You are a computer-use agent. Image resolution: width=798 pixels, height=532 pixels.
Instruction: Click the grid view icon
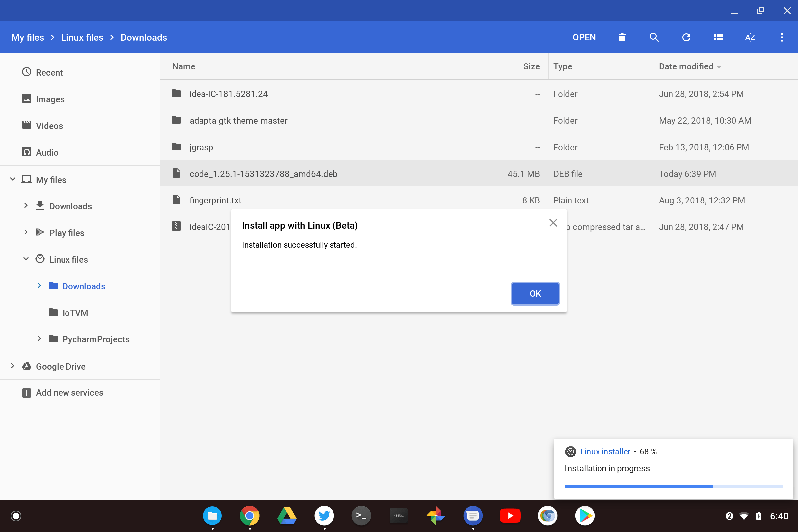[717, 37]
